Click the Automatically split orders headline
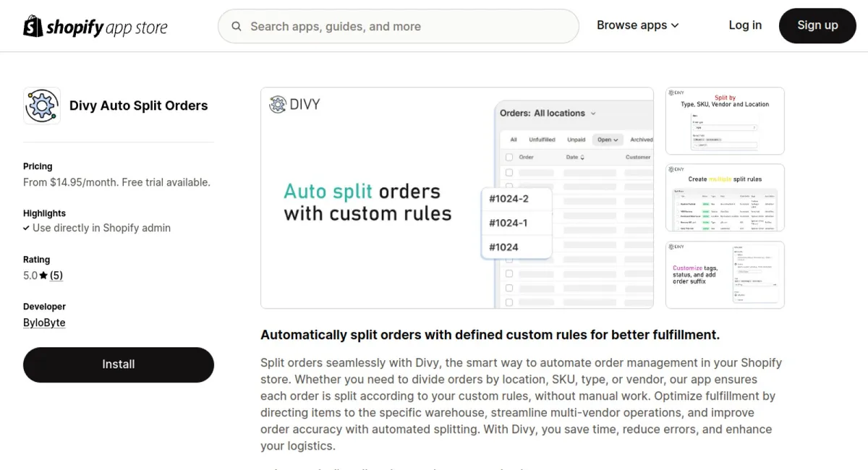The width and height of the screenshot is (868, 470). click(x=490, y=335)
